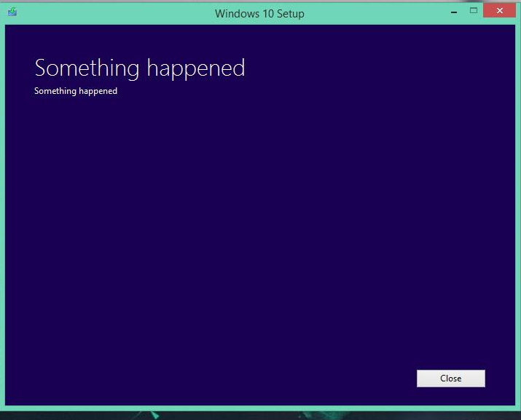
Task: Click the desktop wallpaper below the window
Action: [x=259, y=416]
